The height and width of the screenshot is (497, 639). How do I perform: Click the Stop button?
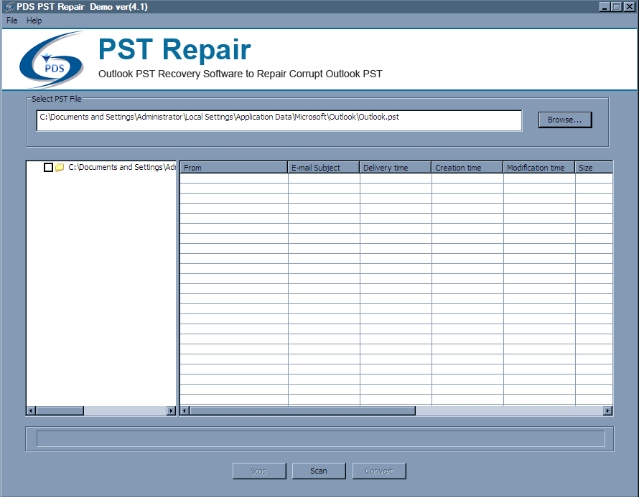click(259, 471)
